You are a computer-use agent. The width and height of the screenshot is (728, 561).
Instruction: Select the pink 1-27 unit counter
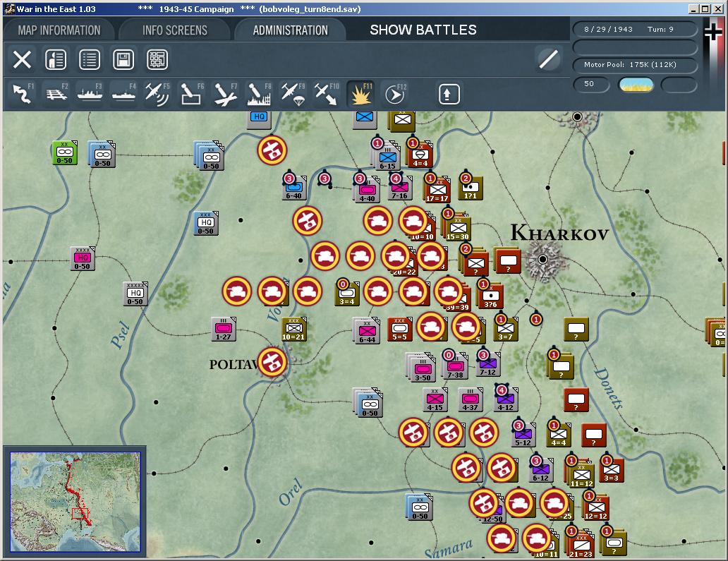click(x=224, y=330)
